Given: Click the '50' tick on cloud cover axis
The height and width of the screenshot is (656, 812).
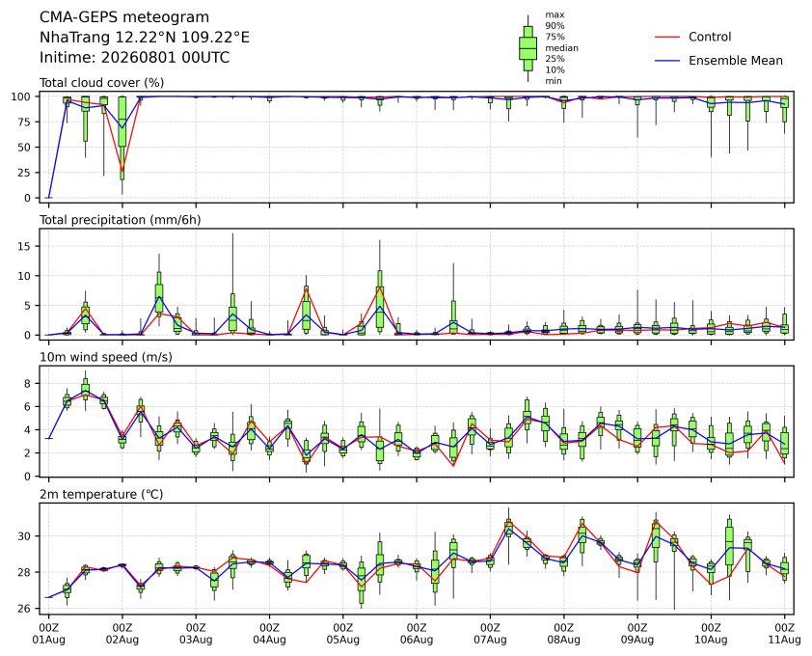Looking at the screenshot, I should pyautogui.click(x=25, y=148).
